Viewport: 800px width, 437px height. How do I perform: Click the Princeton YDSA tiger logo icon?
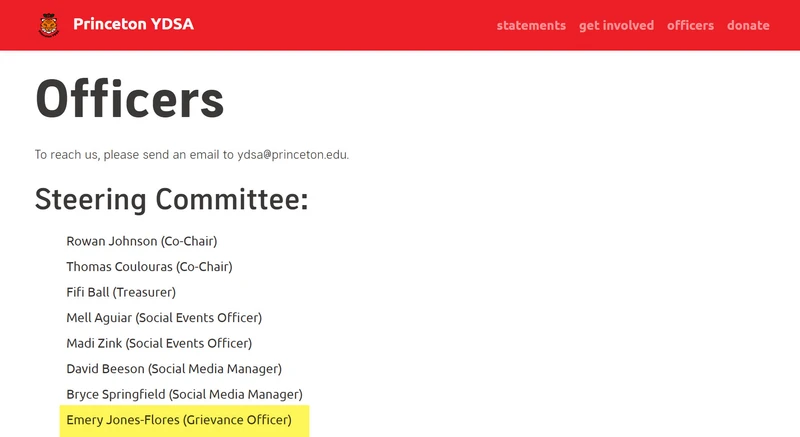tap(48, 25)
